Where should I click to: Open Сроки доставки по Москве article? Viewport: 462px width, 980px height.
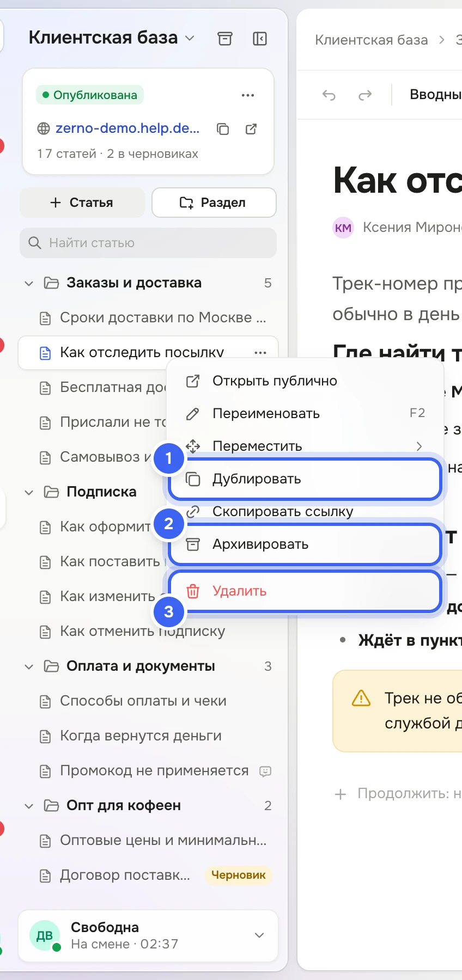click(148, 318)
